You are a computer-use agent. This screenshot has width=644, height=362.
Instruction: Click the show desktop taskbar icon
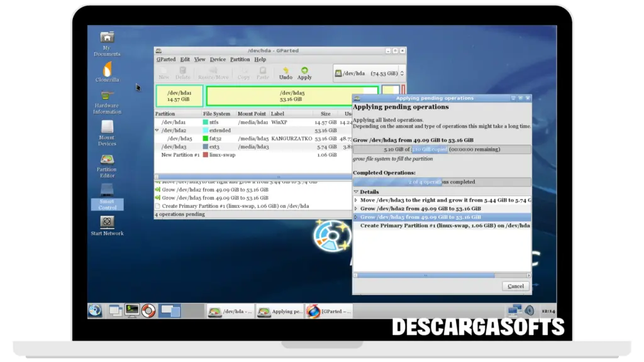point(116,310)
